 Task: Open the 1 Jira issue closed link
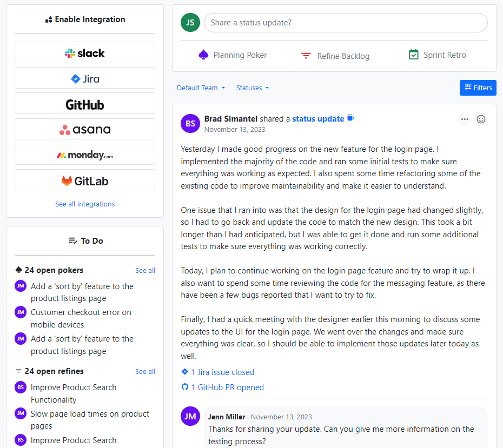pos(222,372)
